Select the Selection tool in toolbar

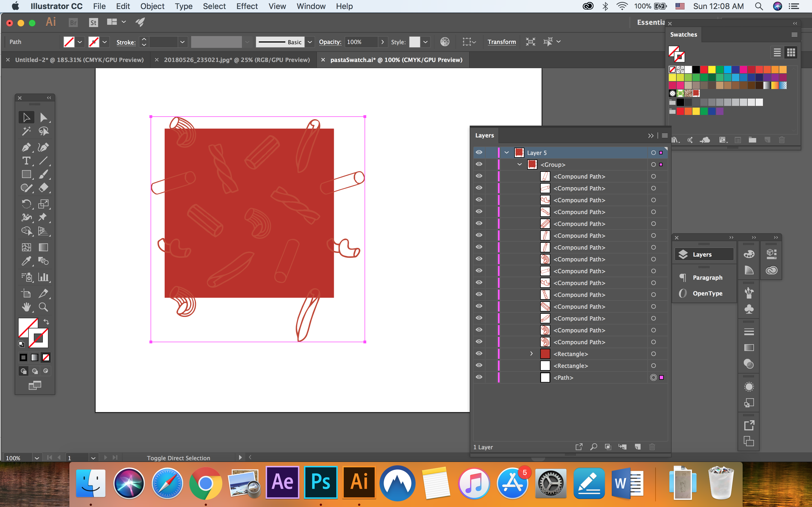(x=26, y=118)
